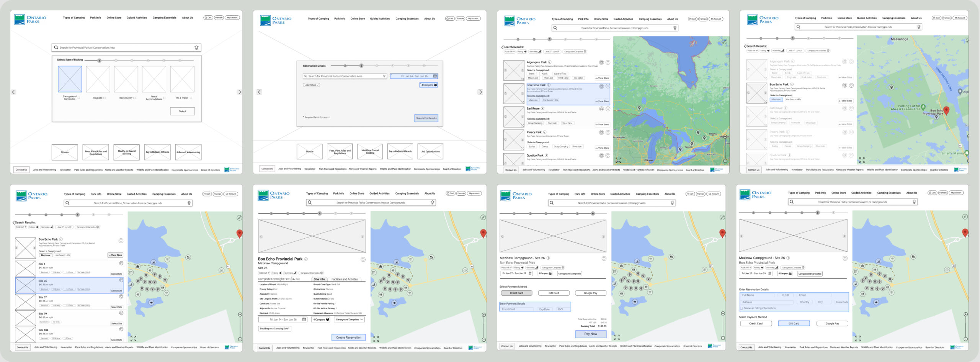Click Select button under booking types

(182, 111)
